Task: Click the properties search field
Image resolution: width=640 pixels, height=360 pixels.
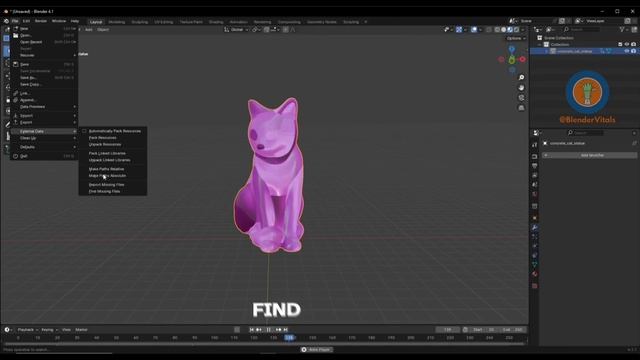Action: click(585, 133)
